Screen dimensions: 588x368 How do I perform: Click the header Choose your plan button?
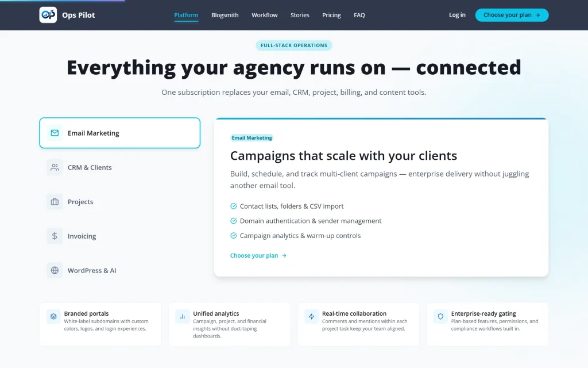click(512, 15)
